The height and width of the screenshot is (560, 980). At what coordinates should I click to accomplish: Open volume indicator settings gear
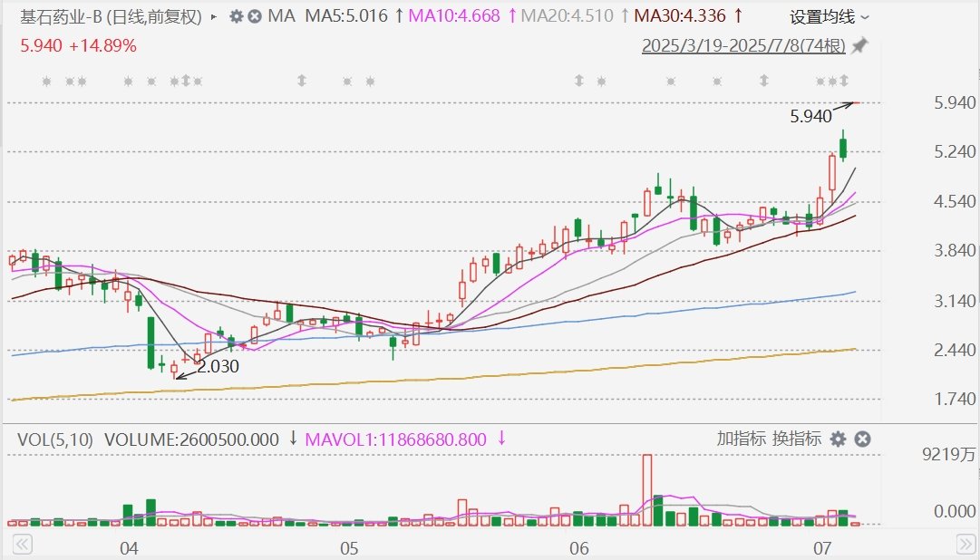pyautogui.click(x=838, y=439)
